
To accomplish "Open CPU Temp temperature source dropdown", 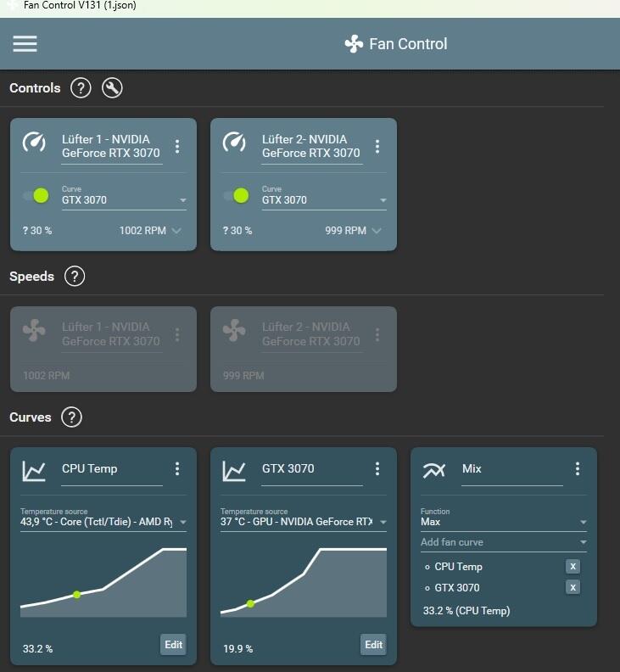I will (103, 523).
